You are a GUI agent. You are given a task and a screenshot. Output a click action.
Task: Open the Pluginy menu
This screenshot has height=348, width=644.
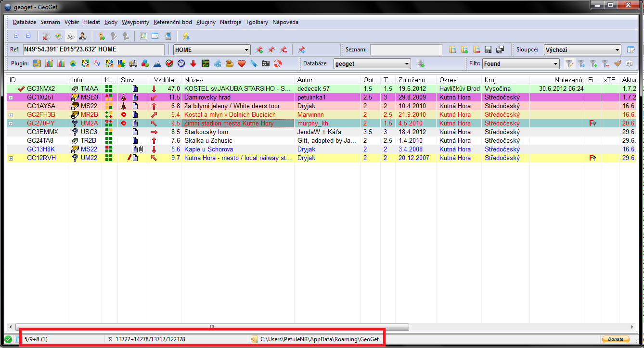(x=206, y=22)
